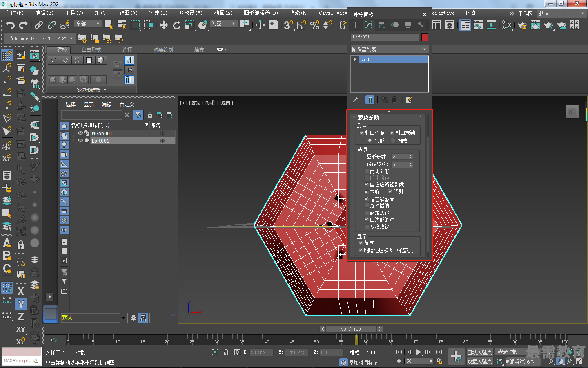This screenshot has width=588, height=368.
Task: Open the Curve Editor icon
Action: (x=478, y=25)
